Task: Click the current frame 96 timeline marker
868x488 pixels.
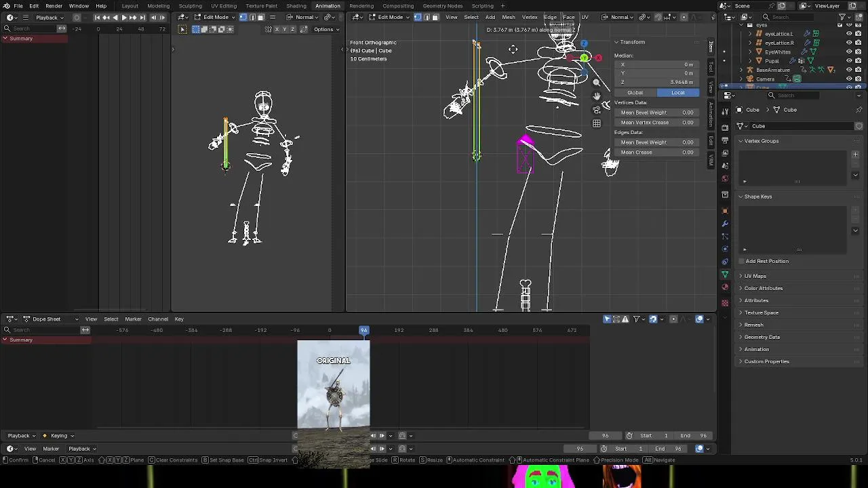Action: tap(364, 330)
